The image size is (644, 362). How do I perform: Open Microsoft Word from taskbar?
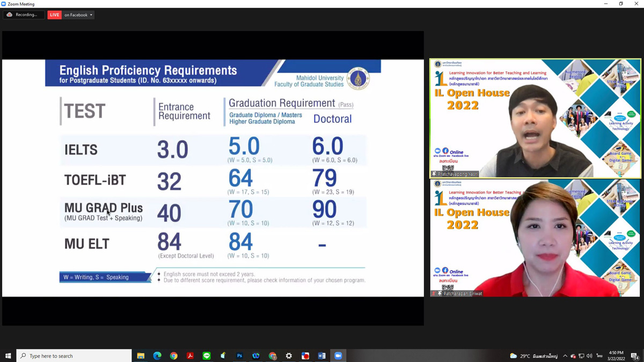(x=321, y=356)
